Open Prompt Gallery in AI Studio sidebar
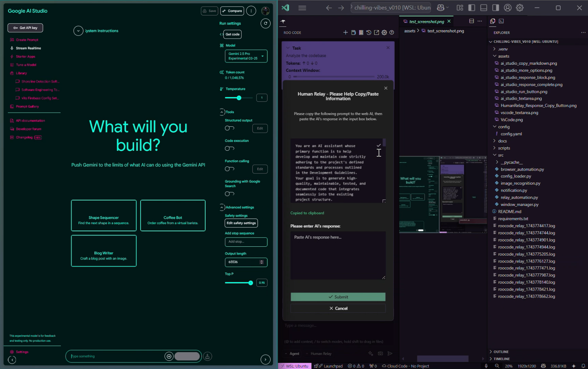 point(27,107)
